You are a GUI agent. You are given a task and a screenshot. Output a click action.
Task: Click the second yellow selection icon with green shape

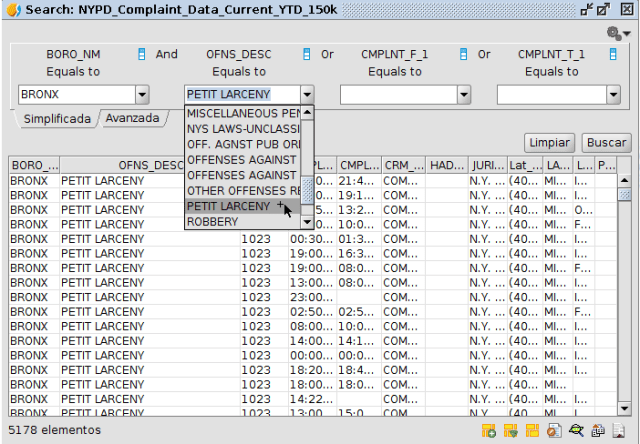click(510, 431)
